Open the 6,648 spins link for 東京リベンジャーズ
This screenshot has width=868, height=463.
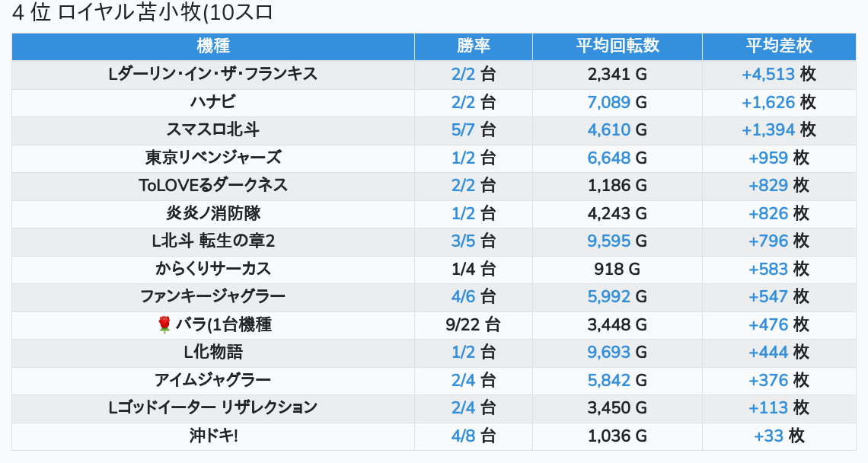[609, 158]
